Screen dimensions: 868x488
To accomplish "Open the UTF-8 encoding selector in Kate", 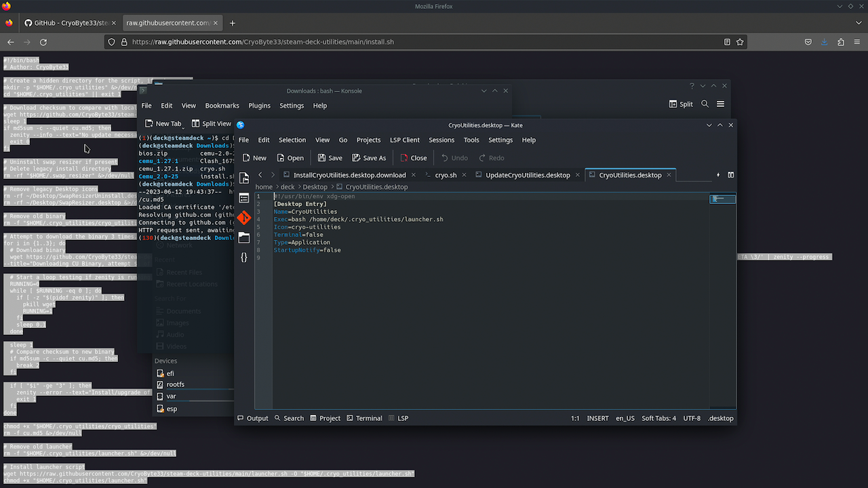I will (692, 418).
